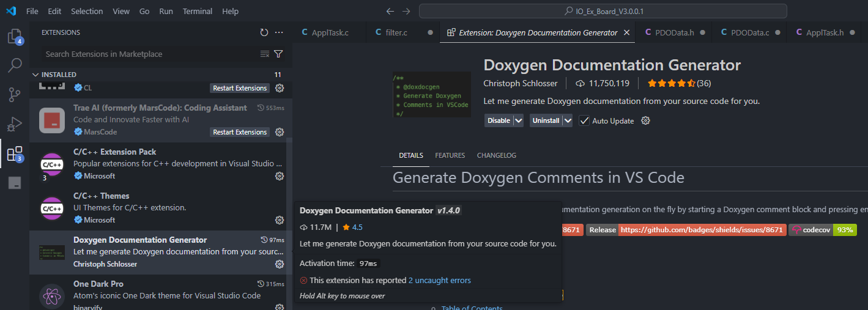Go back with the left navigation arrow
This screenshot has height=310, width=868.
tap(390, 12)
